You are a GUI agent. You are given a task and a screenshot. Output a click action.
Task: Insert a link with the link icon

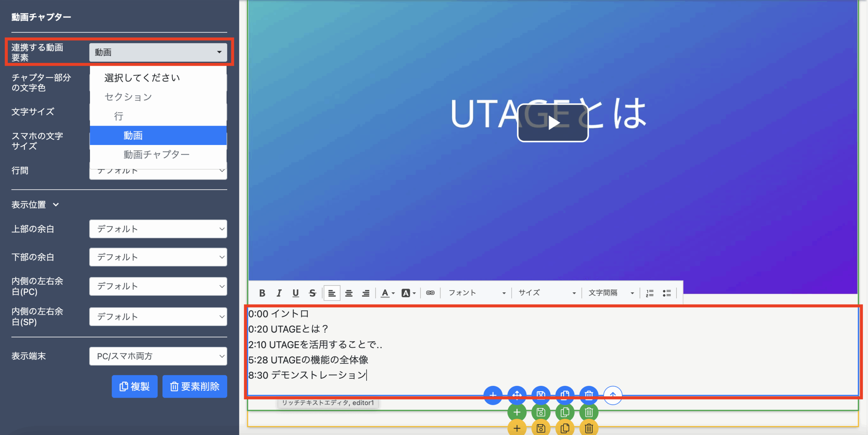coord(430,293)
